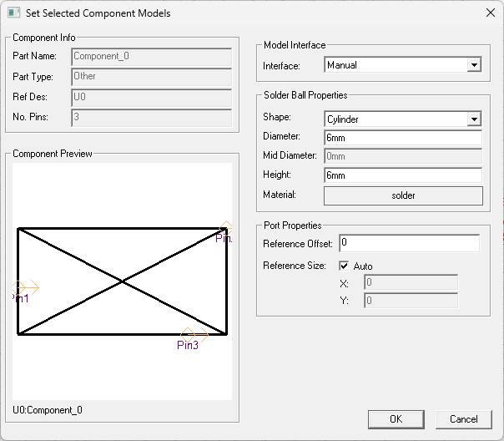Click the Height input field
This screenshot has width=504, height=441.
click(x=403, y=175)
